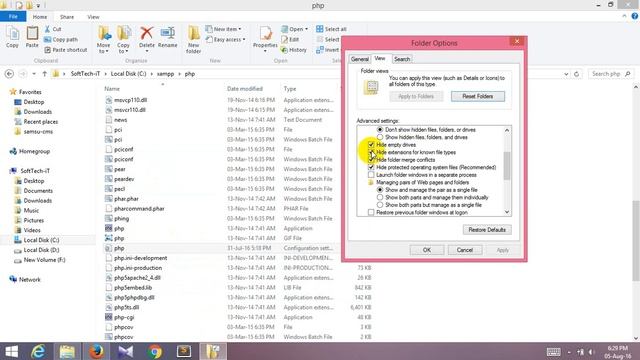The image size is (640, 360).
Task: Click the Delete red X icon
Action: coord(147,33)
